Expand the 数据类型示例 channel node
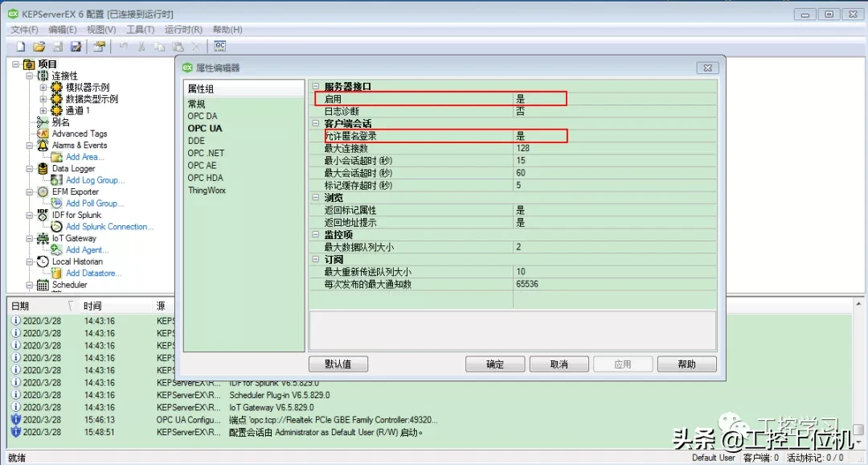 (43, 99)
